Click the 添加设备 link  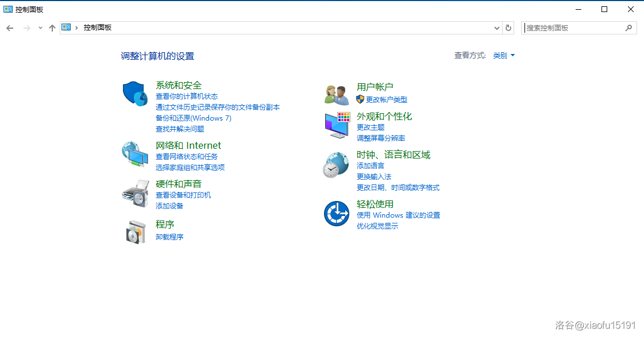pyautogui.click(x=169, y=206)
